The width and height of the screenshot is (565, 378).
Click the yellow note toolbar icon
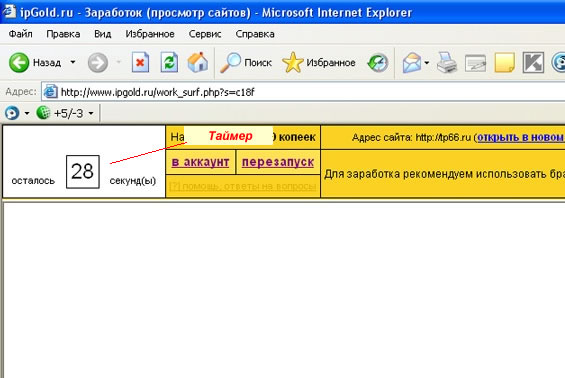tap(504, 63)
